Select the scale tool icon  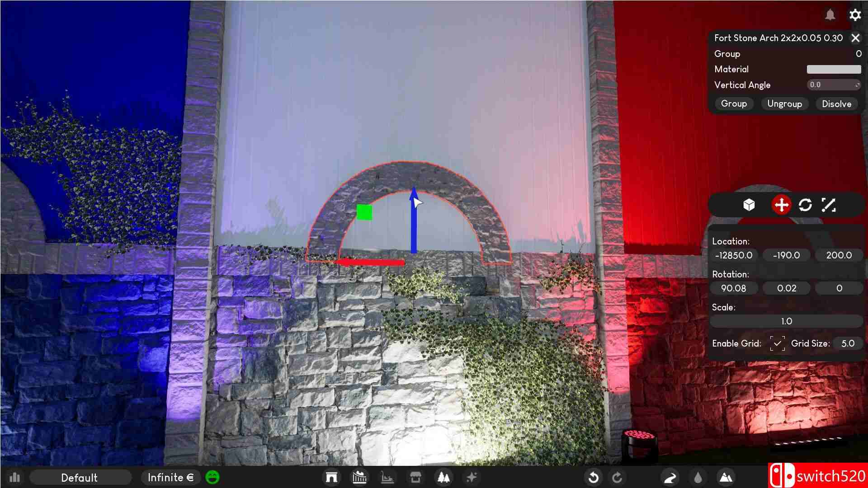click(x=829, y=205)
